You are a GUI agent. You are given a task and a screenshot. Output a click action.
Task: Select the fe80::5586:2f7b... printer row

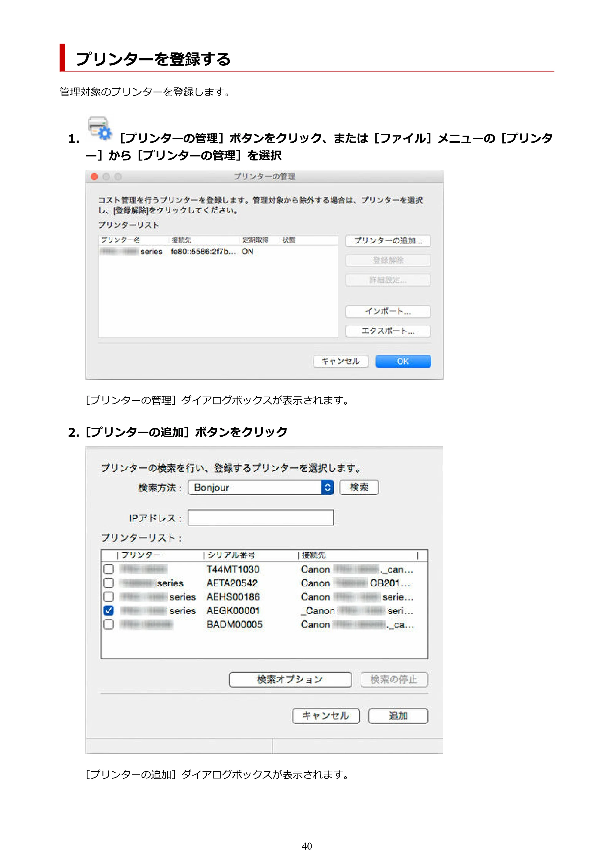tap(218, 252)
